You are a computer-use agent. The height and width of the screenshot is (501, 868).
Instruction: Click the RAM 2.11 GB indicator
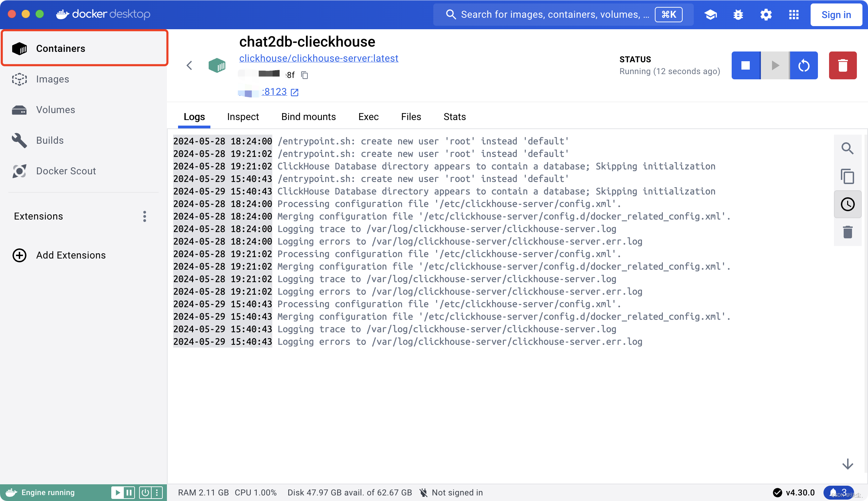(x=203, y=493)
